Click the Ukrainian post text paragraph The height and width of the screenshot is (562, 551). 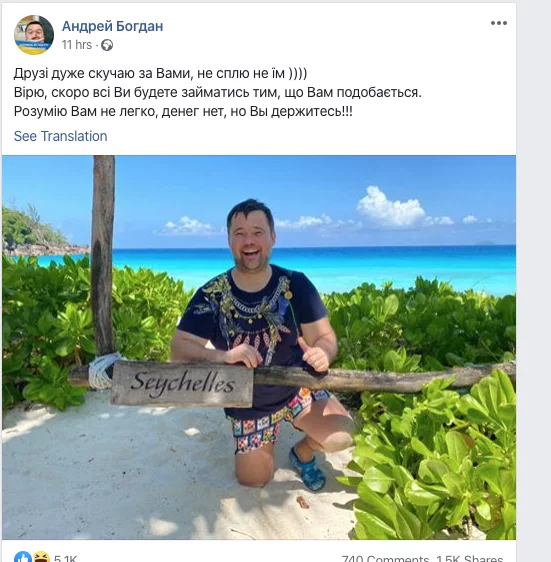tap(218, 92)
